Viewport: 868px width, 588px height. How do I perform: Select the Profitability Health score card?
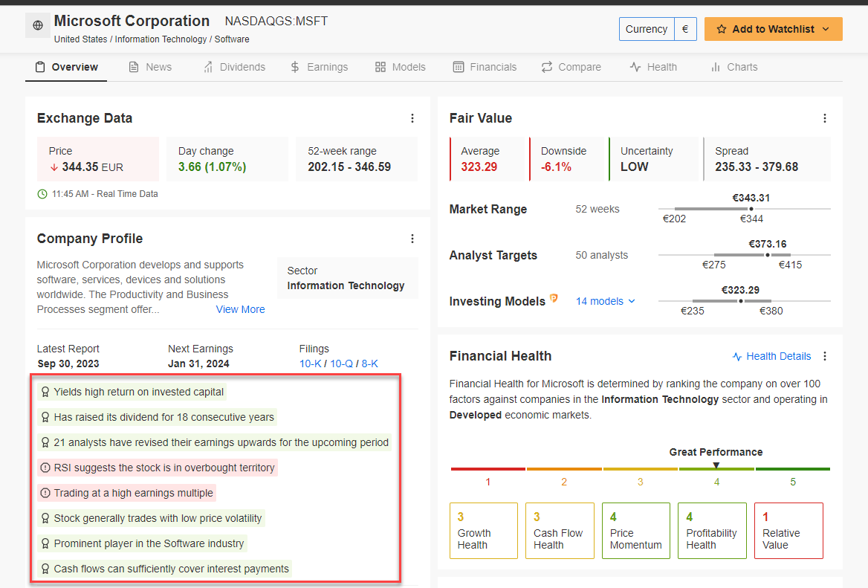tap(713, 531)
